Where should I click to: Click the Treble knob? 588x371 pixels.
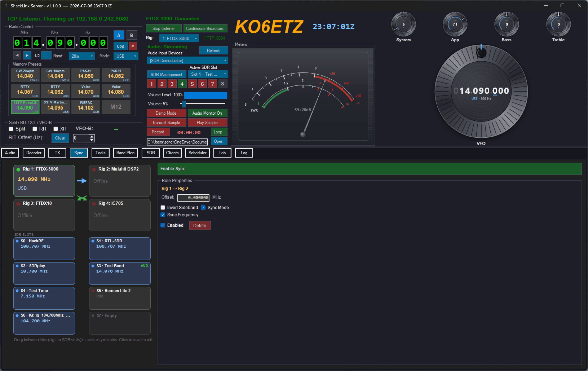[x=558, y=24]
